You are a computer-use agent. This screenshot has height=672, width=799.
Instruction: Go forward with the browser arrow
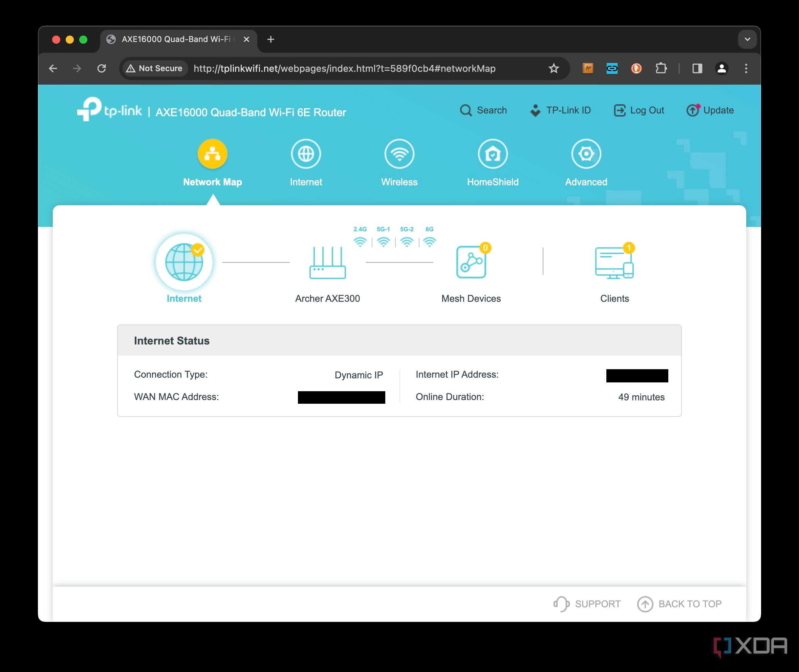[77, 68]
